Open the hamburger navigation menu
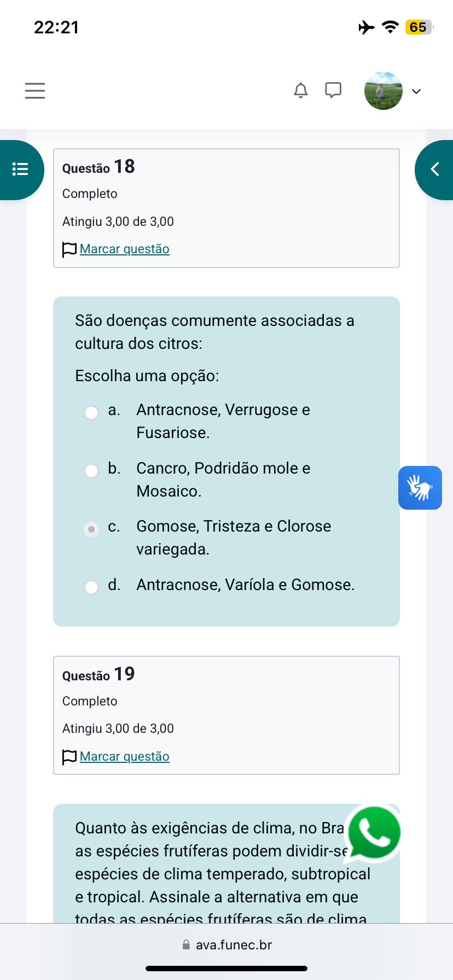The height and width of the screenshot is (980, 453). click(35, 91)
